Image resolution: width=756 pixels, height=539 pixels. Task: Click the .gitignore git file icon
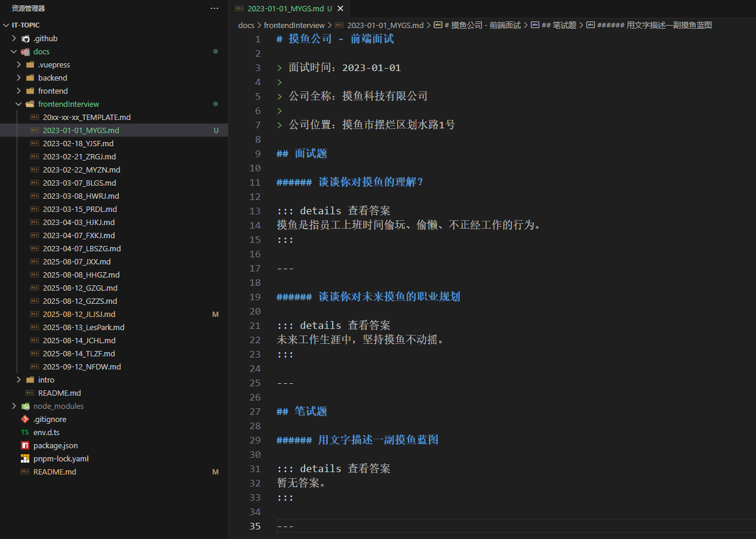tap(25, 419)
